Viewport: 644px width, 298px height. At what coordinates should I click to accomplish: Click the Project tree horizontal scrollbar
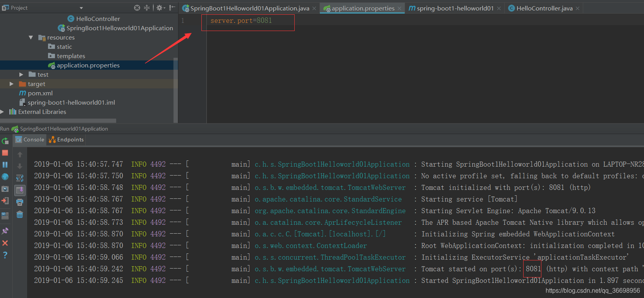[58, 121]
